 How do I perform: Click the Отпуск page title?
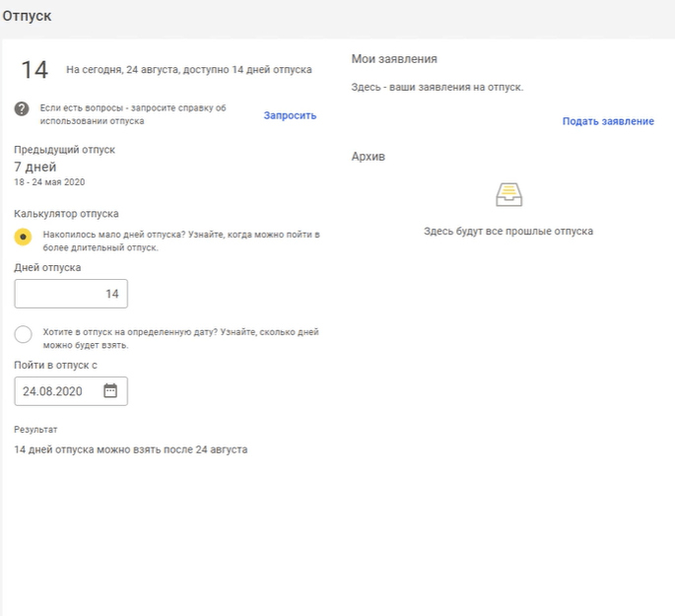[28, 17]
